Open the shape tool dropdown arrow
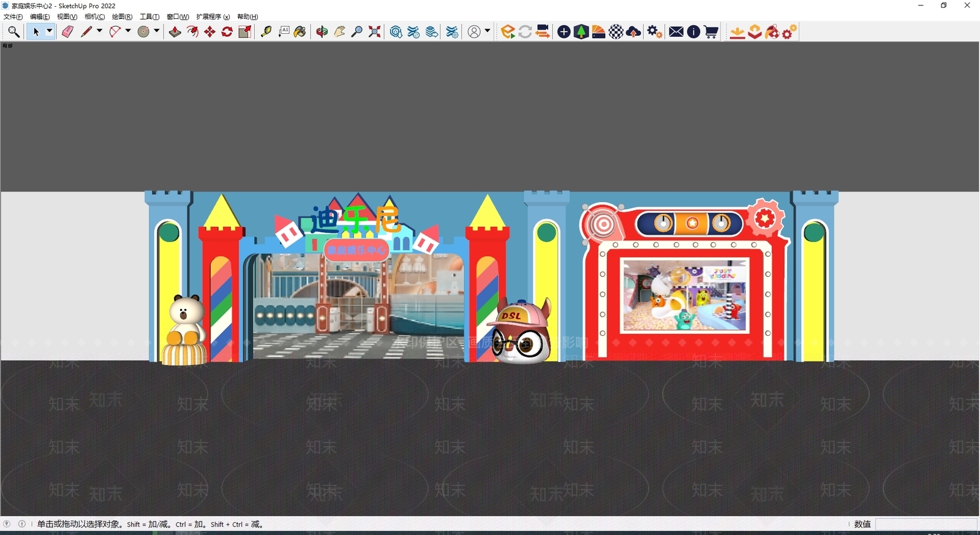The height and width of the screenshot is (535, 980). tap(157, 31)
